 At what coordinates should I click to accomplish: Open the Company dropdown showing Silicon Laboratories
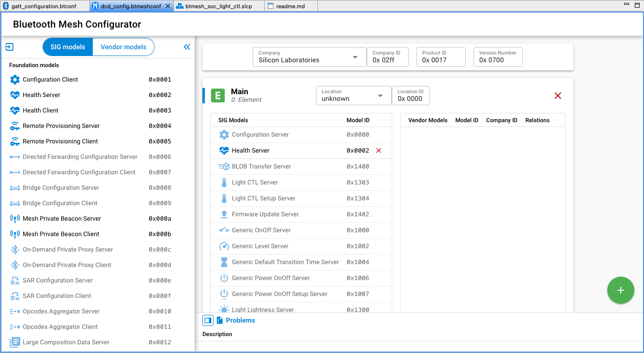309,56
